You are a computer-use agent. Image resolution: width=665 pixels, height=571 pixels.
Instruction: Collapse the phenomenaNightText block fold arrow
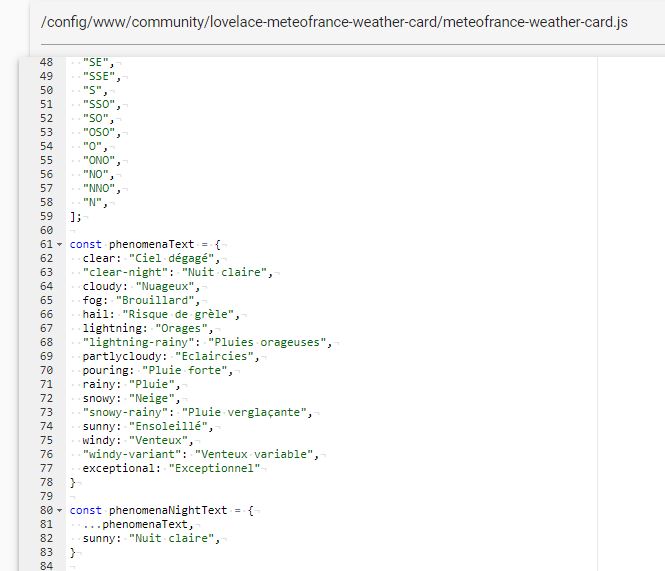point(59,511)
